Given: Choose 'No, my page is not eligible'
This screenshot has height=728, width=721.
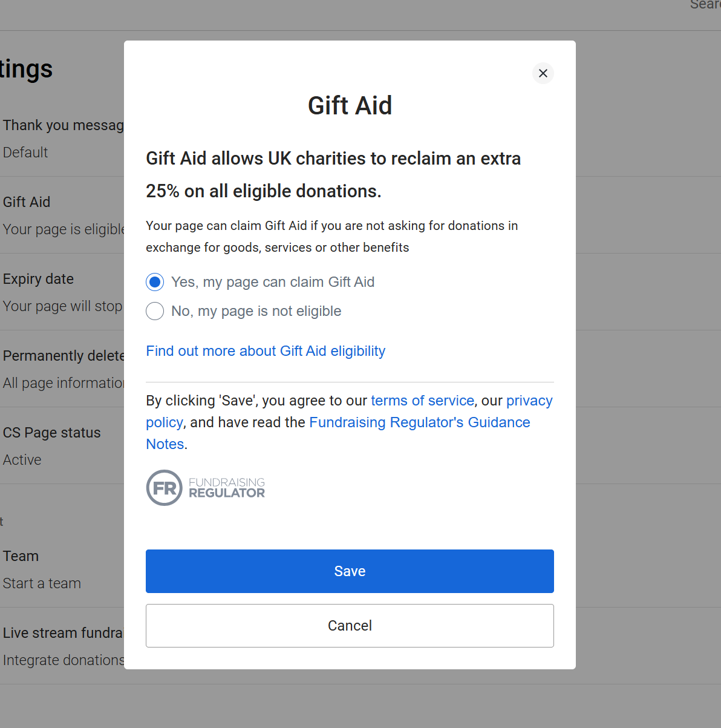Looking at the screenshot, I should click(155, 311).
